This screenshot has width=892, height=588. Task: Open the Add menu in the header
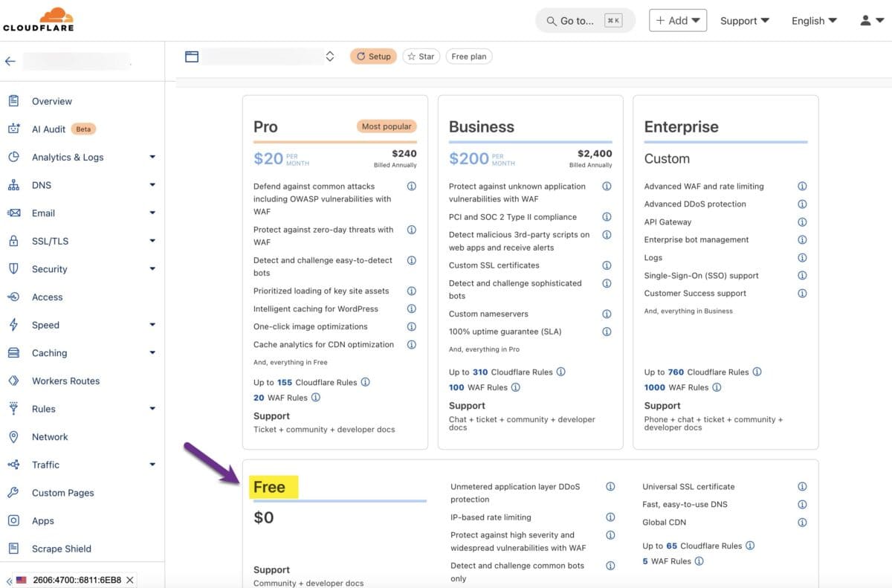(677, 20)
